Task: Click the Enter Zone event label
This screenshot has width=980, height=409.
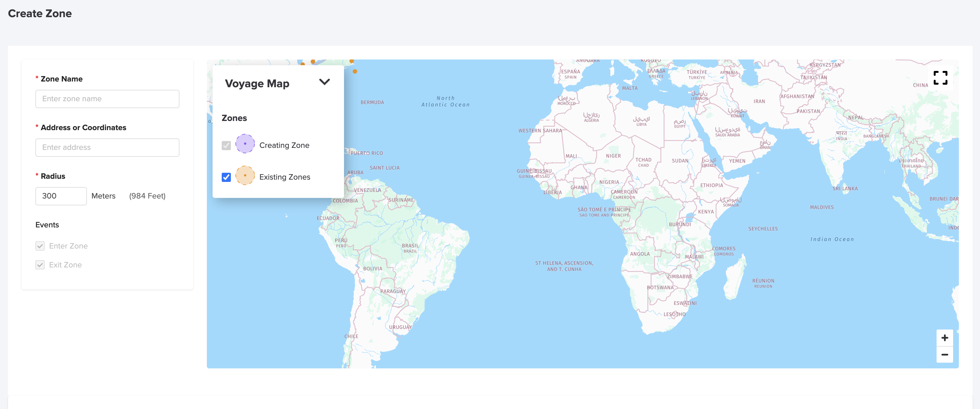Action: pyautogui.click(x=68, y=246)
